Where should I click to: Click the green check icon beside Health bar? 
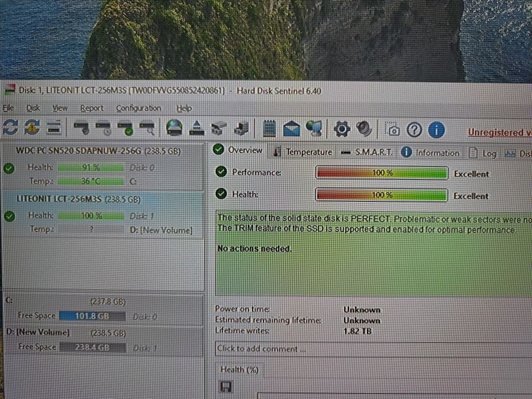[221, 194]
